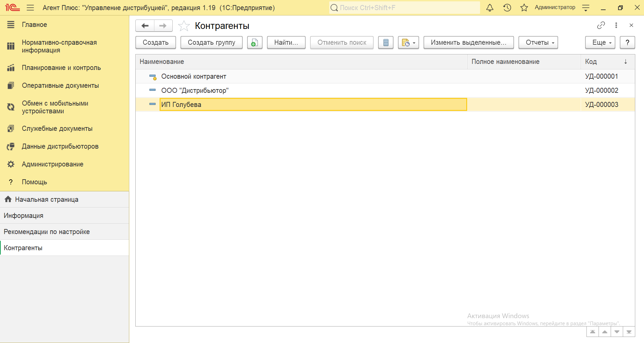The image size is (644, 343).
Task: Switch to Контрагенты tab in open windows list
Action: point(64,248)
